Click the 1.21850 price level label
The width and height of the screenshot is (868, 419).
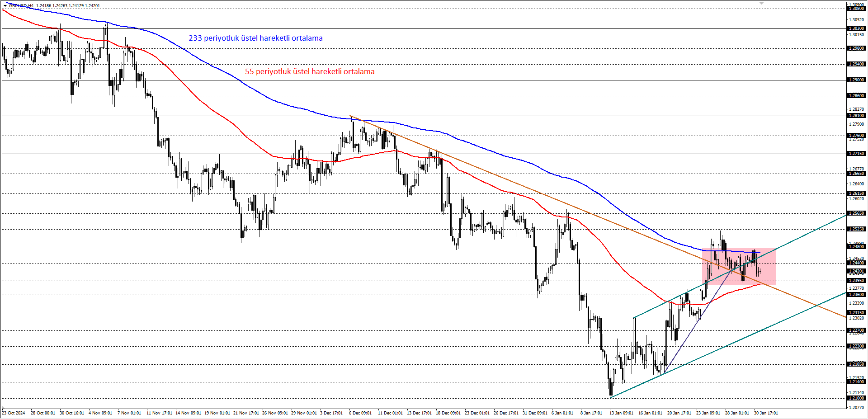pyautogui.click(x=856, y=364)
